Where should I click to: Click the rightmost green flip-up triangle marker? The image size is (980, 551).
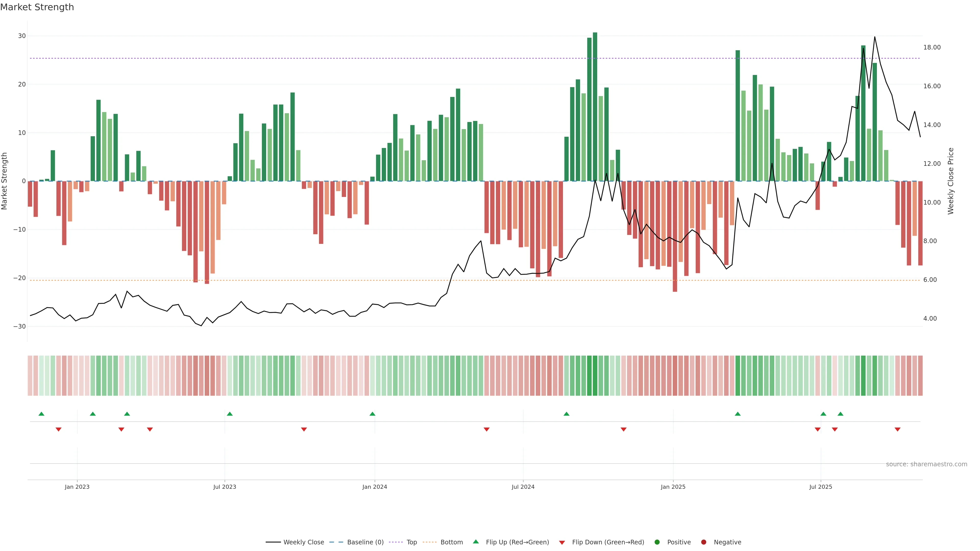coord(840,414)
